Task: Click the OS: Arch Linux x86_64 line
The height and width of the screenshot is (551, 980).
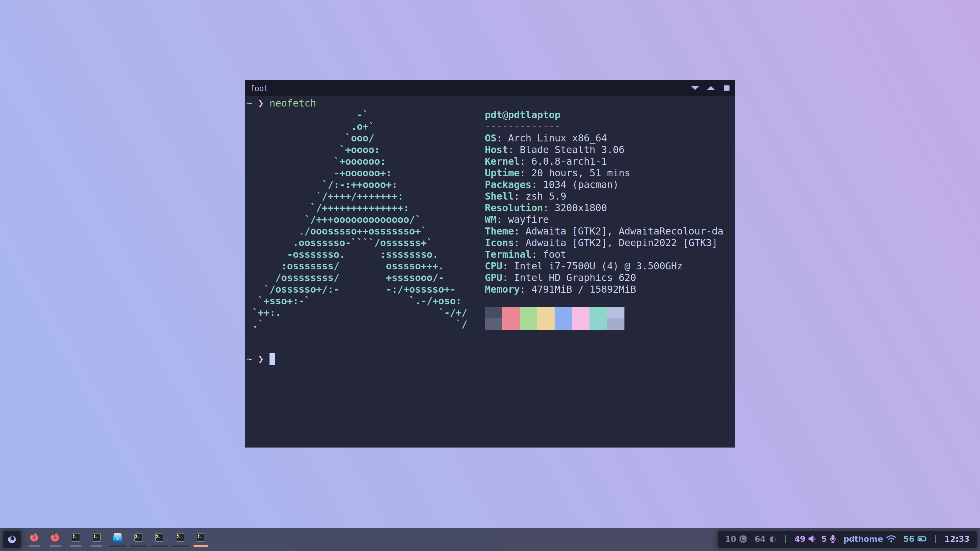Action: coord(545,138)
